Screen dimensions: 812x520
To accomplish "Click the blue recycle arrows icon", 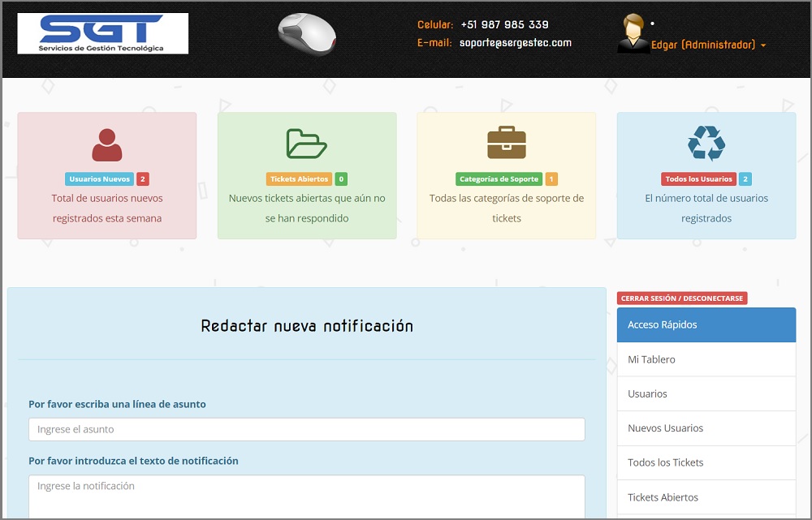I will tap(706, 143).
